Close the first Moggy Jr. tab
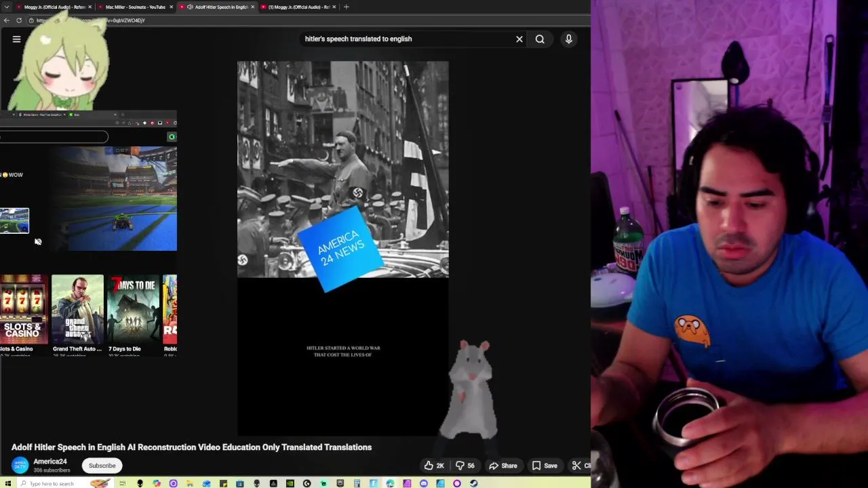Screen dimensions: 868x488 [x=90, y=7]
